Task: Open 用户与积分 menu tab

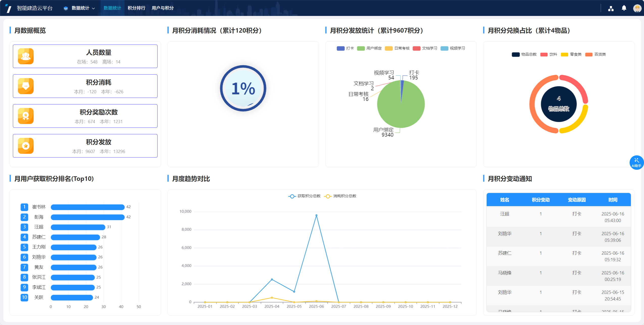Action: [x=162, y=8]
